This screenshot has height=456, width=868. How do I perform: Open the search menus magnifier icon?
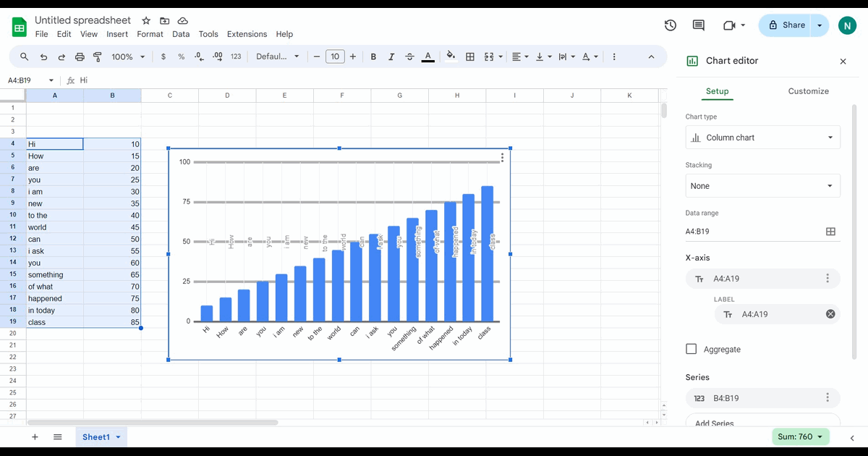pyautogui.click(x=24, y=56)
